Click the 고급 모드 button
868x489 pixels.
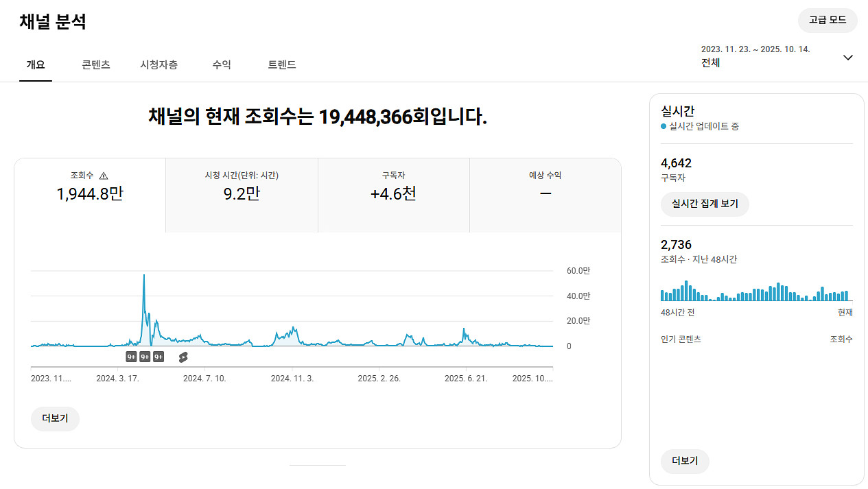coord(828,21)
